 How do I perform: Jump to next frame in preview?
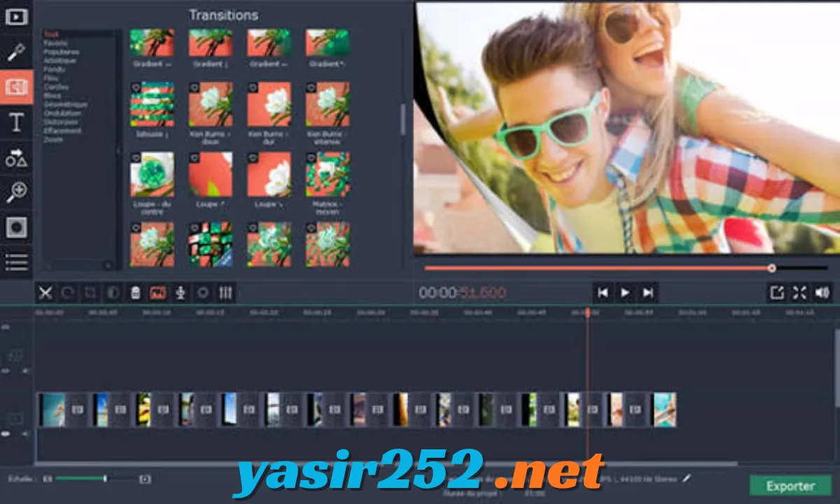(x=647, y=293)
